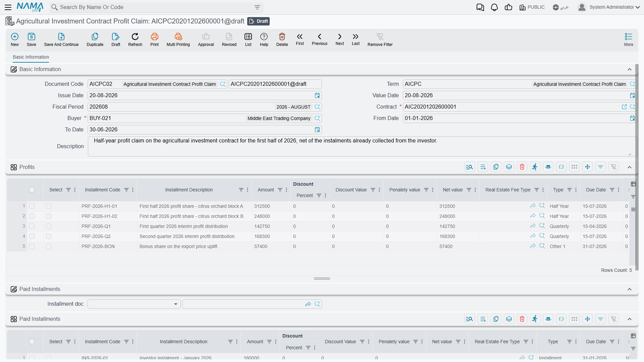Viewport: 644px width, 362px height.
Task: Check row checkbox for PRF-2026-H1-02
Action: [32, 216]
